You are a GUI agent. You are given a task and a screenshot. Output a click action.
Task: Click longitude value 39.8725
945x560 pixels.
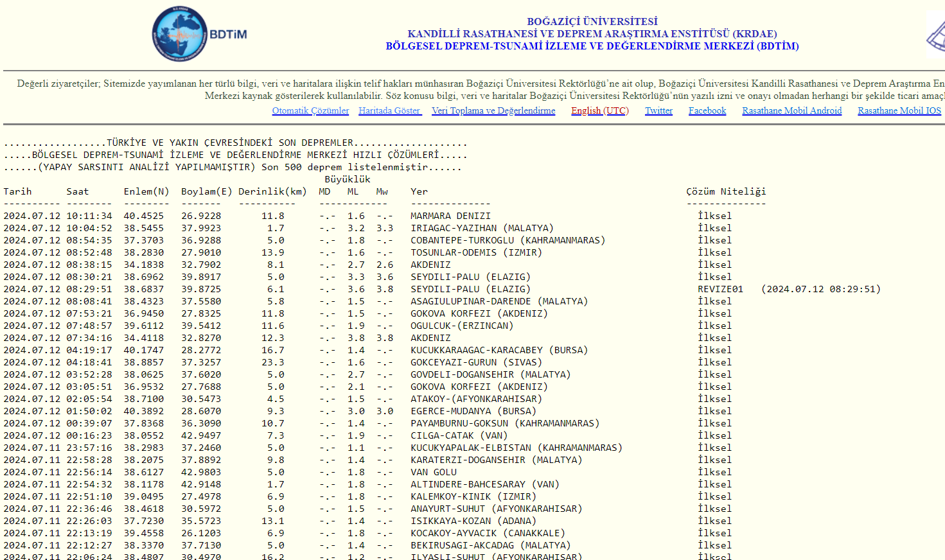201,289
